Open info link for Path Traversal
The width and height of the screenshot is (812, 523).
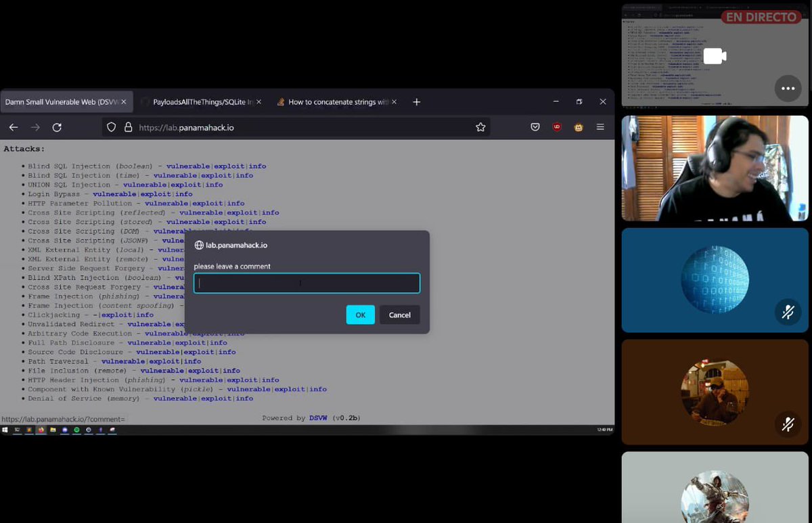tap(193, 361)
